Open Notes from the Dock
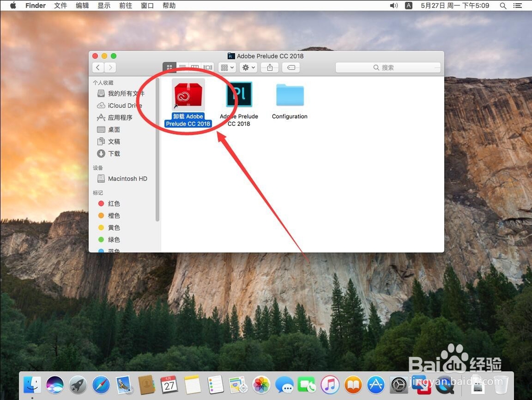This screenshot has width=532, height=400. pos(193,385)
